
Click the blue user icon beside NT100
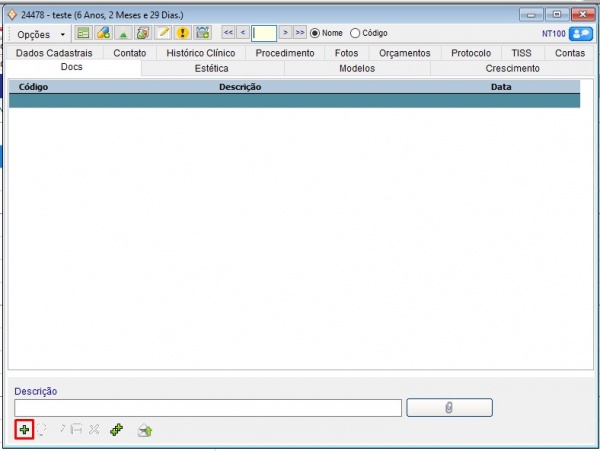click(580, 33)
